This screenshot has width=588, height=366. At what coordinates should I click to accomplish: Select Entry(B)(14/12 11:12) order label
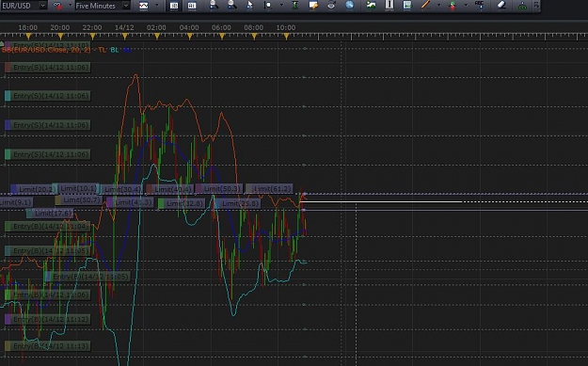click(47, 320)
